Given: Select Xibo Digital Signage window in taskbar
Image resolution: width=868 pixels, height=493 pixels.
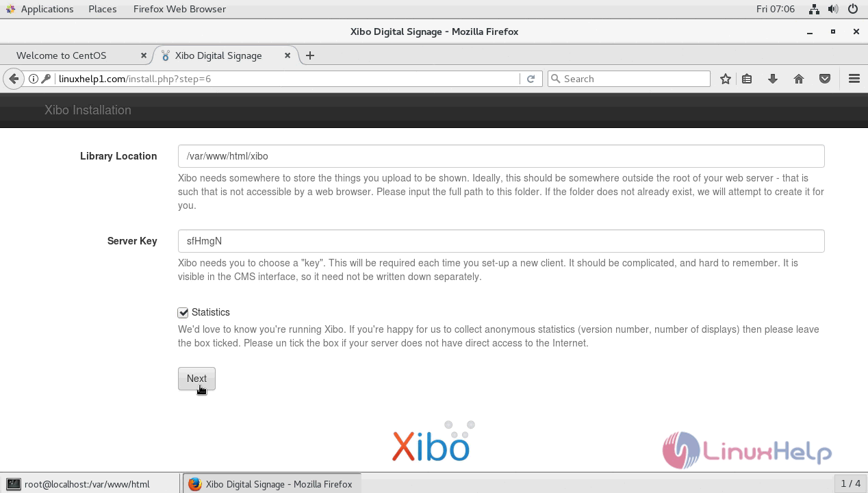Looking at the screenshot, I should pyautogui.click(x=271, y=484).
